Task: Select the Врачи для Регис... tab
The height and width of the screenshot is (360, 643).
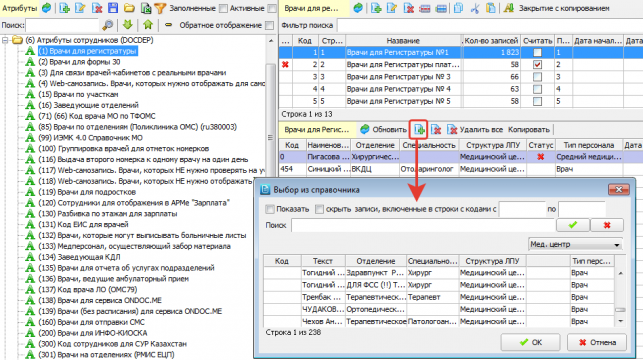Action: [x=317, y=130]
